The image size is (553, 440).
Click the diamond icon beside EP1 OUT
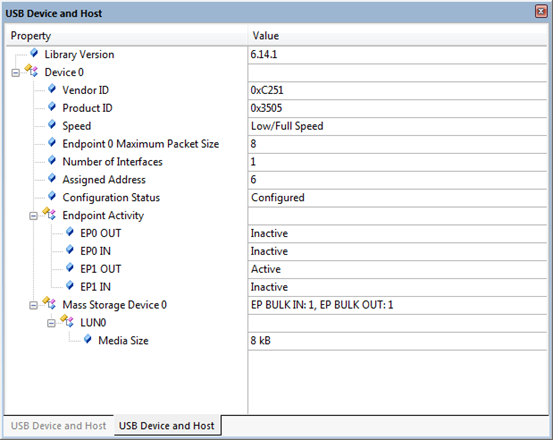(70, 268)
